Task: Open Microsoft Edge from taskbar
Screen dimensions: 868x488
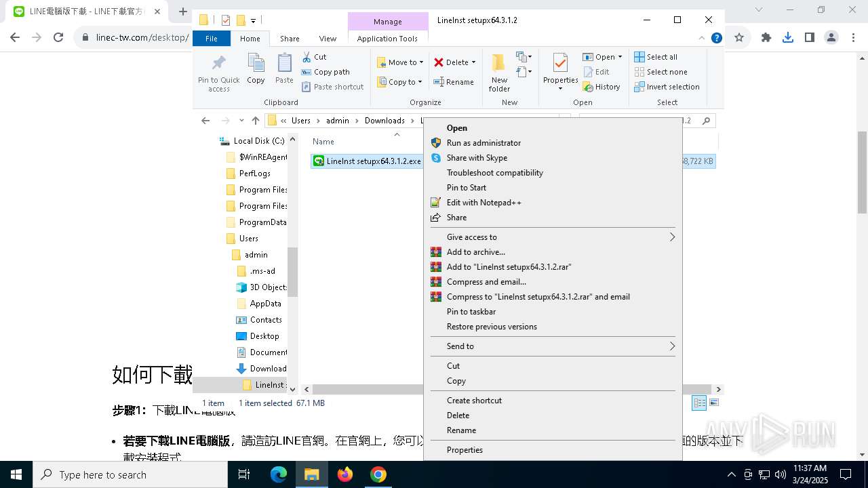Action: (279, 474)
